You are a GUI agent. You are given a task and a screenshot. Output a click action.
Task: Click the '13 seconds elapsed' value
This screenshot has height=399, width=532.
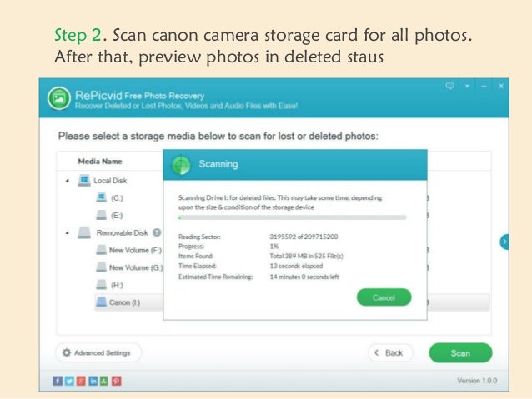pos(296,266)
